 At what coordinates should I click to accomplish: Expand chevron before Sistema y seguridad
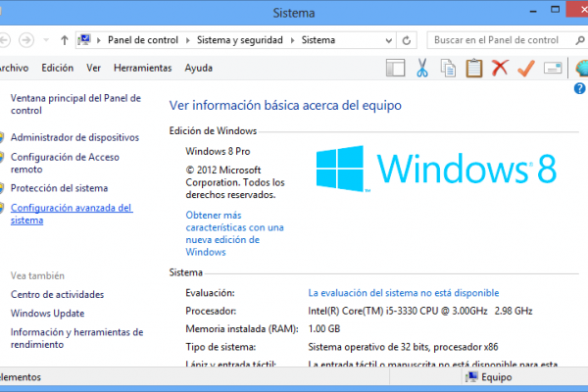click(188, 40)
